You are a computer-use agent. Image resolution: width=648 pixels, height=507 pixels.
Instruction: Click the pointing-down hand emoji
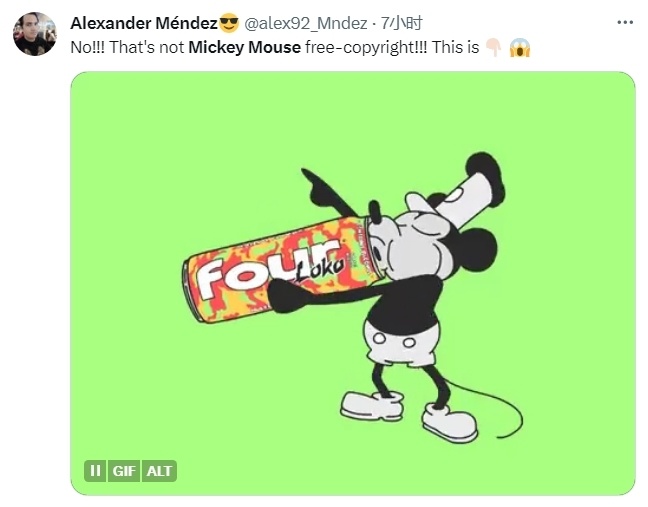tap(493, 48)
